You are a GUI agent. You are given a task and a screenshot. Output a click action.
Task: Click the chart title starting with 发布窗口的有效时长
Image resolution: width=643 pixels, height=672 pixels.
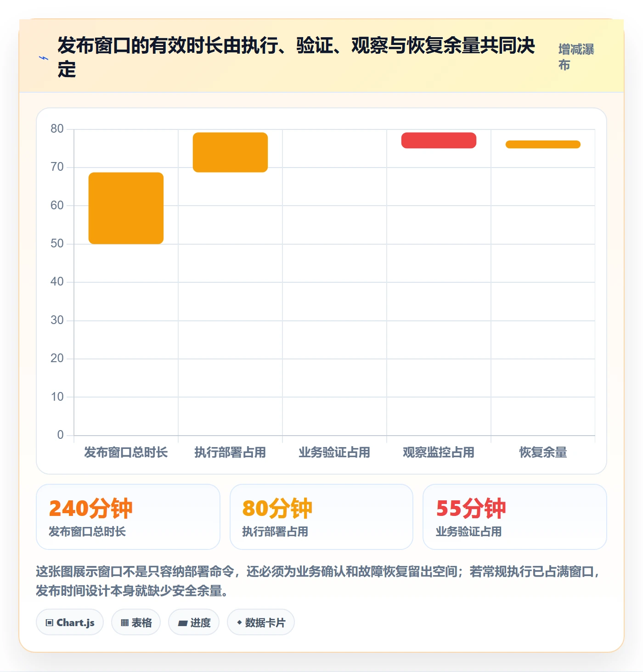[296, 57]
